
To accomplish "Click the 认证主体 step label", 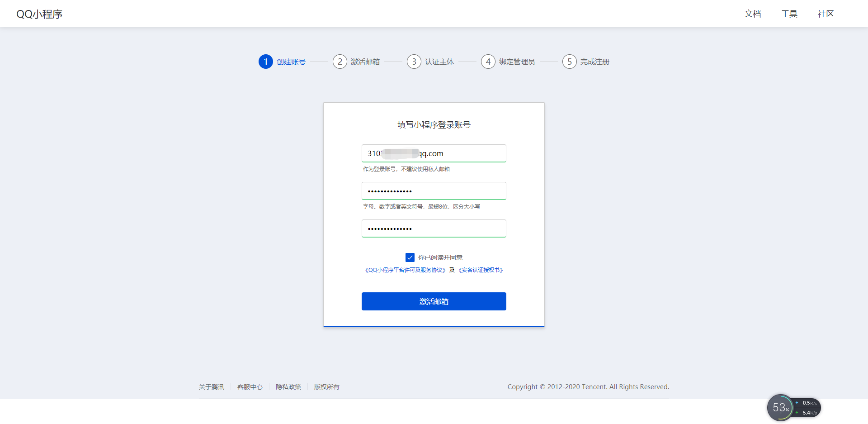I will 439,62.
